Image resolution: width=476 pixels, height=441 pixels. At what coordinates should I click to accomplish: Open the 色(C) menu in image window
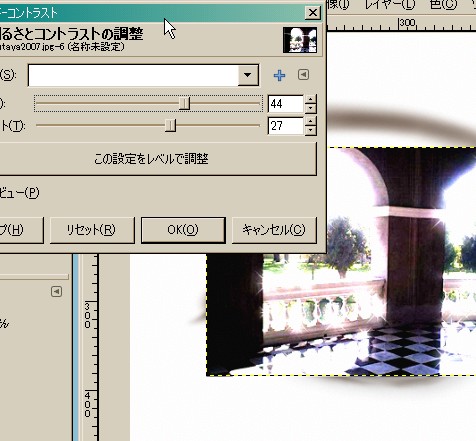(x=443, y=5)
